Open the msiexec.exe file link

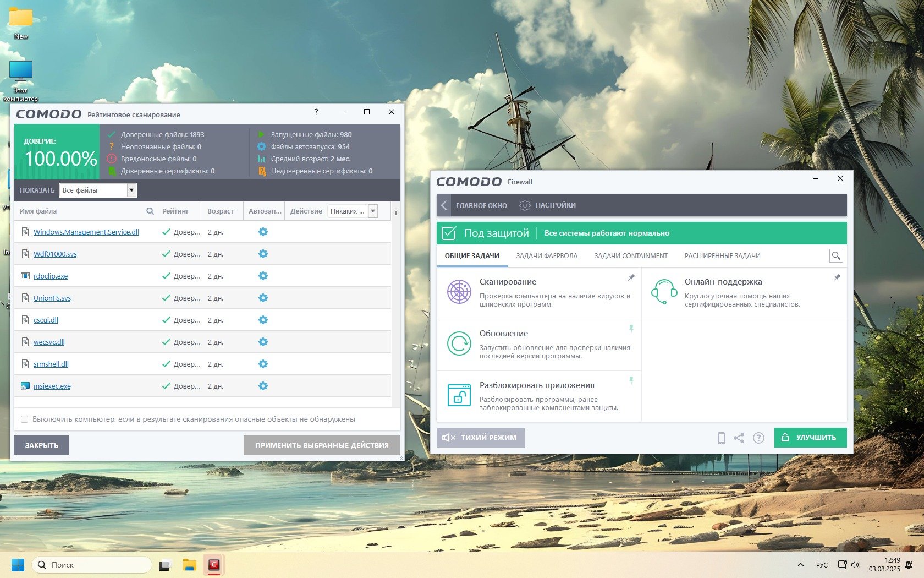pos(52,386)
